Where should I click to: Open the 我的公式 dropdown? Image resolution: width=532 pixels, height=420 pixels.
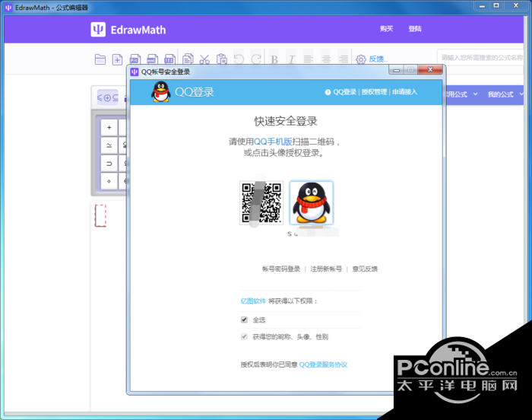(x=505, y=94)
